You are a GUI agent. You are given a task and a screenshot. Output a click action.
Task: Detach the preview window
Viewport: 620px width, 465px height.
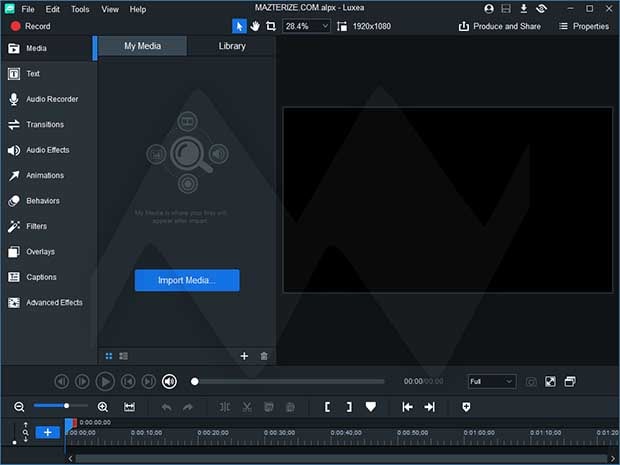point(570,382)
